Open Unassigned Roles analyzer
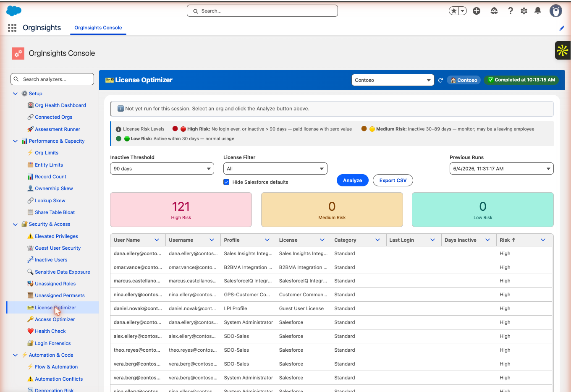The height and width of the screenshot is (392, 571). 55,284
